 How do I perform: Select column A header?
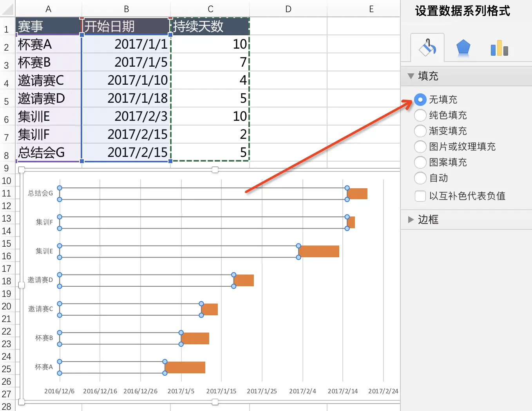(x=49, y=9)
